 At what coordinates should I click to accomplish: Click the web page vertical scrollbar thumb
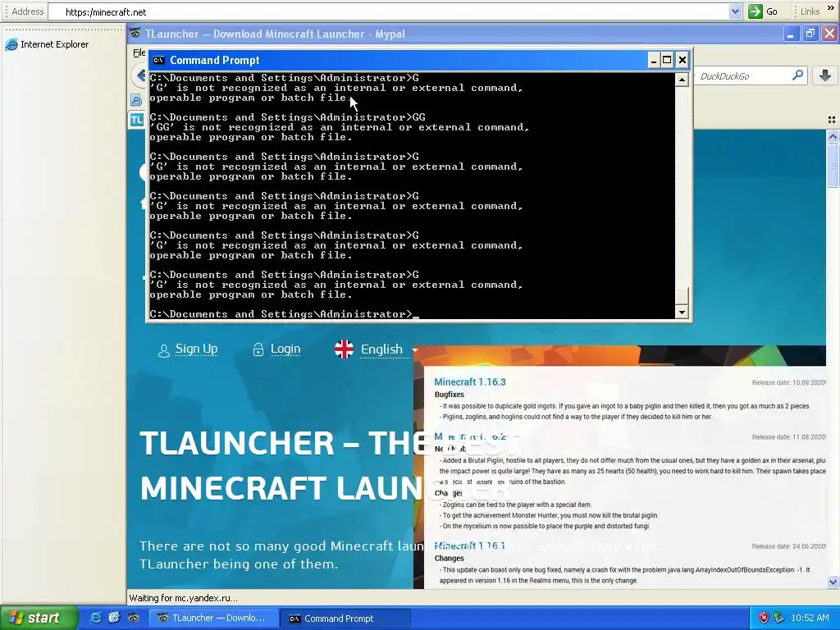coord(833,165)
